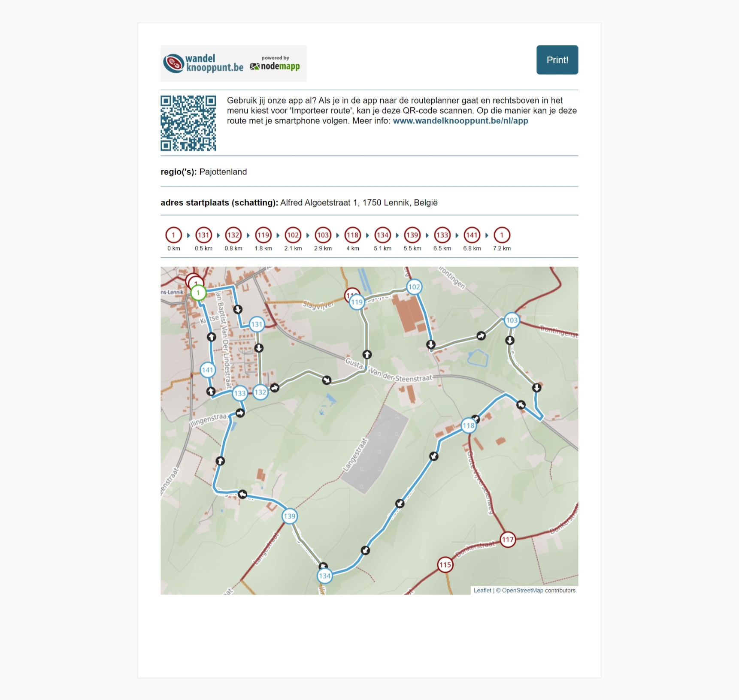
Task: Click green start marker 1 on map
Action: click(x=198, y=293)
